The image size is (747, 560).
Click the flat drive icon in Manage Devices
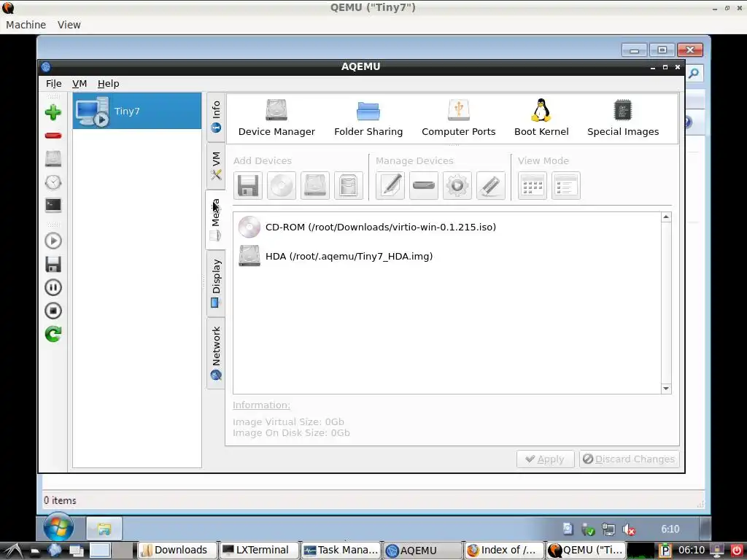424,185
